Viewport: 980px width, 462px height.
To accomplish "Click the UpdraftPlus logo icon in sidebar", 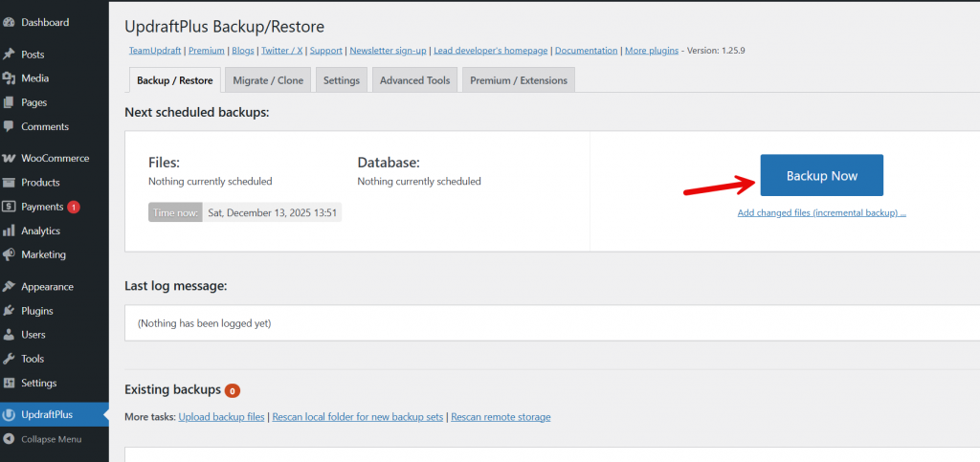I will coord(9,415).
